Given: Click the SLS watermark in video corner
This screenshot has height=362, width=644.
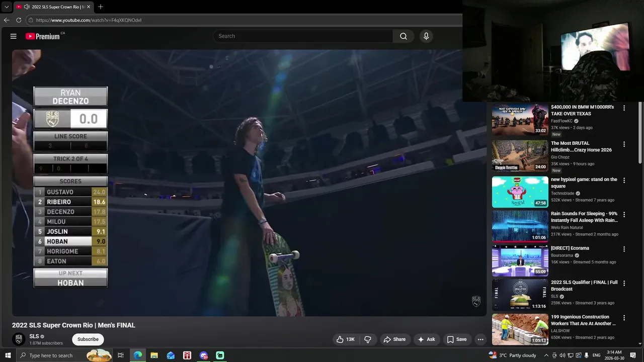Looking at the screenshot, I should pos(476,301).
